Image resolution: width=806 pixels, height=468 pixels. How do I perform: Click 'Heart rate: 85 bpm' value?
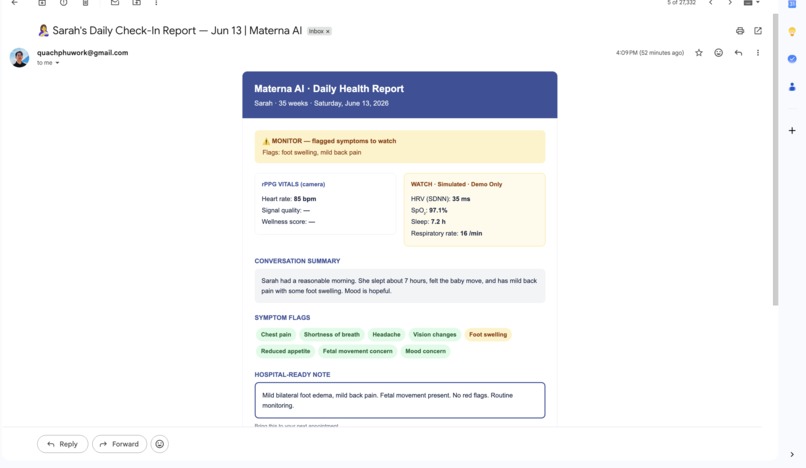tap(289, 199)
